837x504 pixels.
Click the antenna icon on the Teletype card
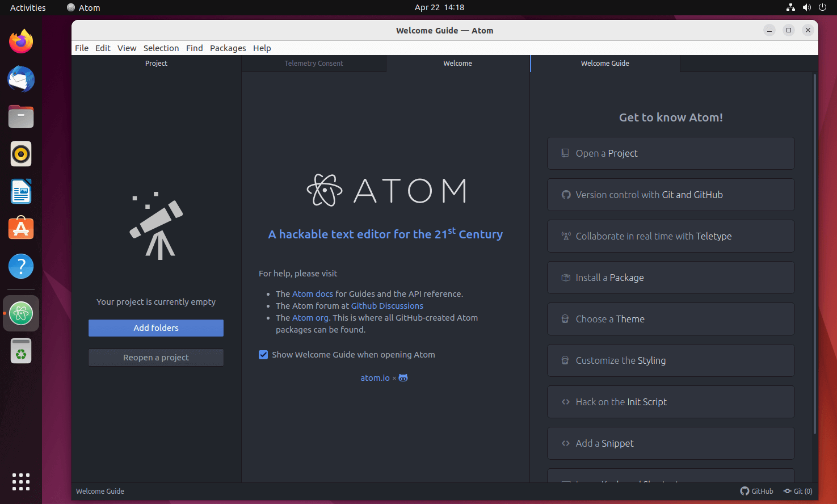[565, 236]
